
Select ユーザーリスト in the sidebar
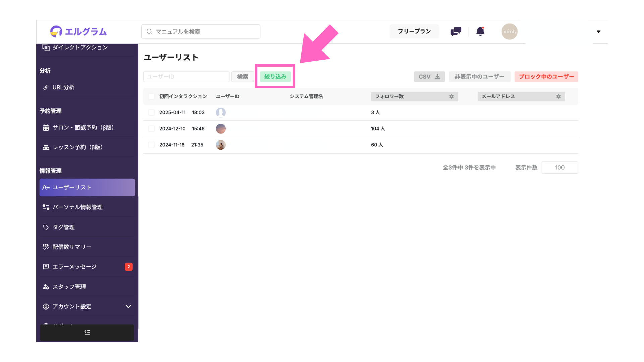(x=87, y=187)
